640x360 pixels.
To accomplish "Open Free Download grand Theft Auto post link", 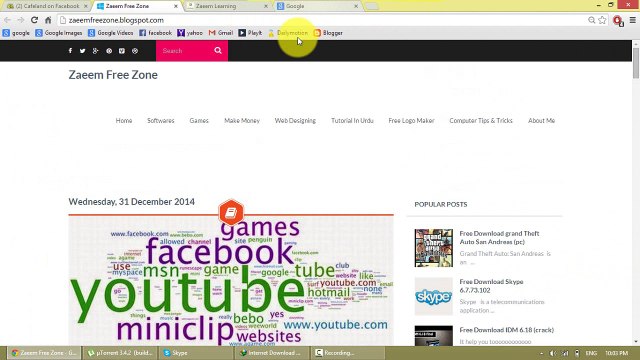I will pyautogui.click(x=500, y=238).
